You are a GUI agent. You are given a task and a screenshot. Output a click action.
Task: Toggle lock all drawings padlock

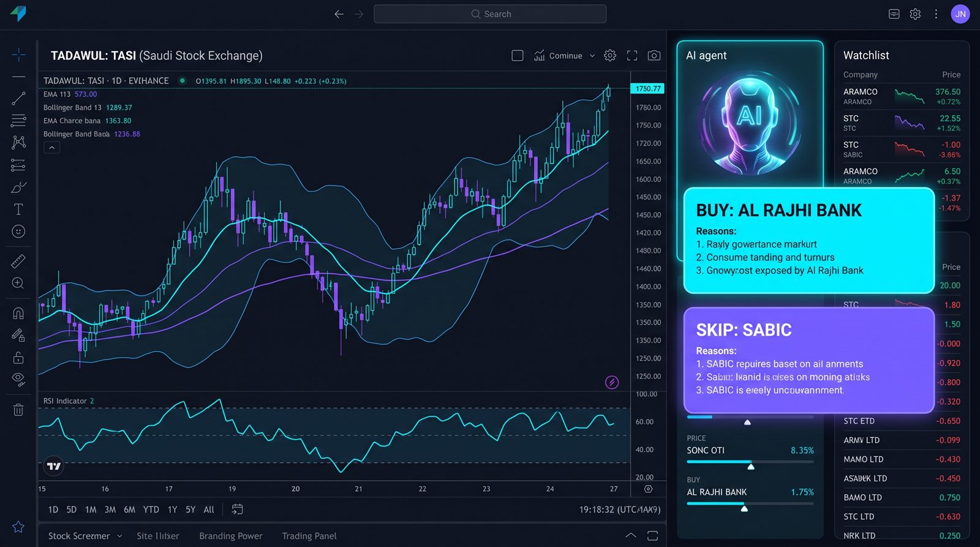(x=18, y=358)
